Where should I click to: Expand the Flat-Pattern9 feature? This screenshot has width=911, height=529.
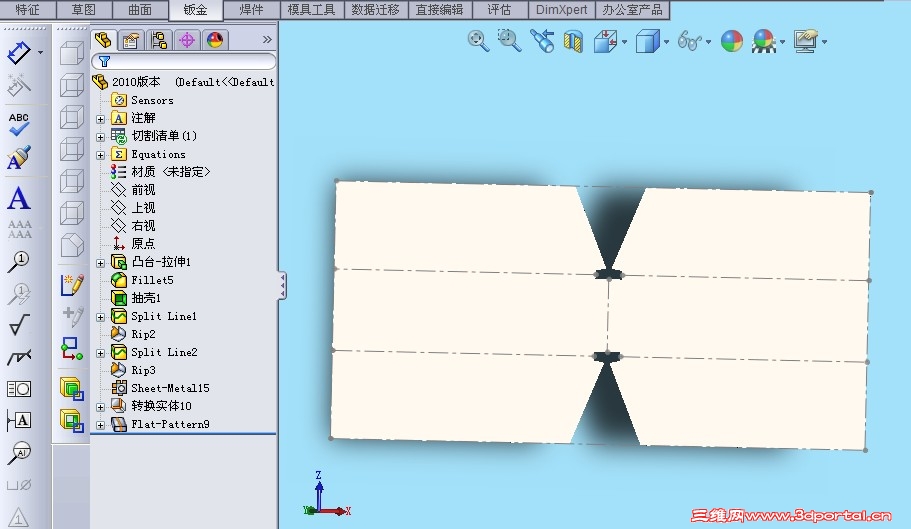pyautogui.click(x=100, y=425)
